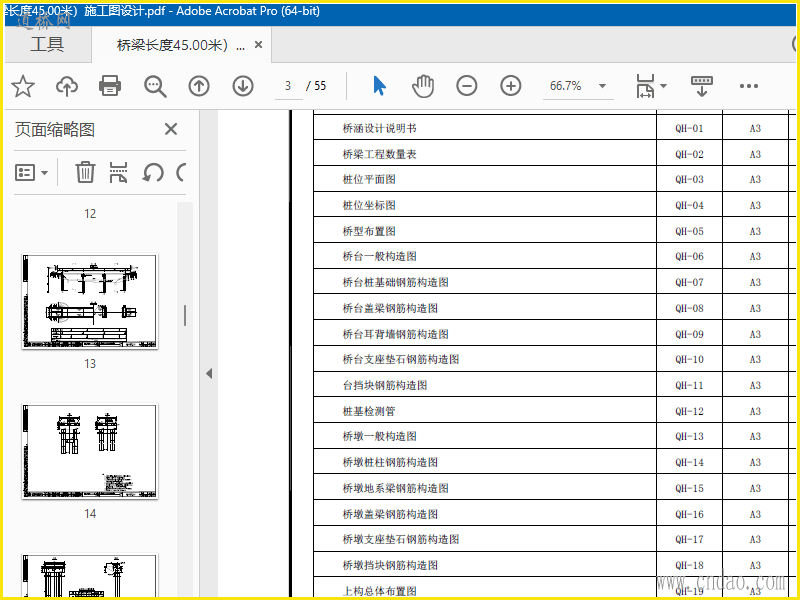Click the 桩基检测管 row text
This screenshot has width=800, height=600.
point(369,411)
